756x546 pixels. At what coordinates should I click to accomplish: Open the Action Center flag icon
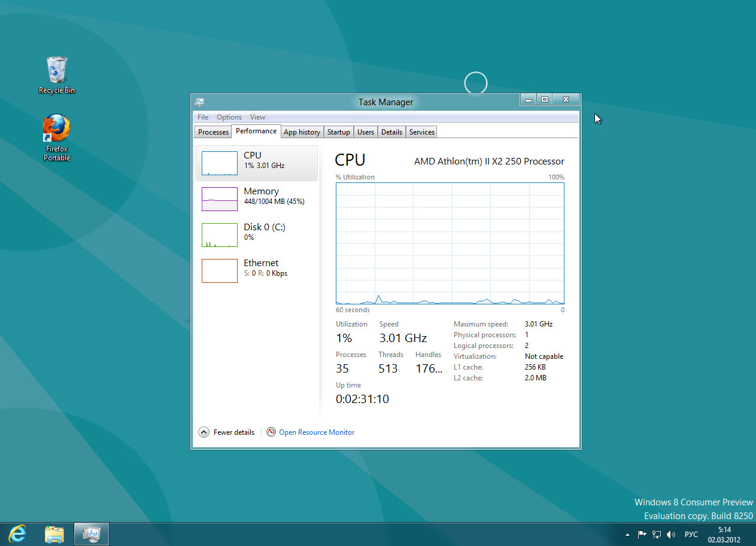click(642, 534)
